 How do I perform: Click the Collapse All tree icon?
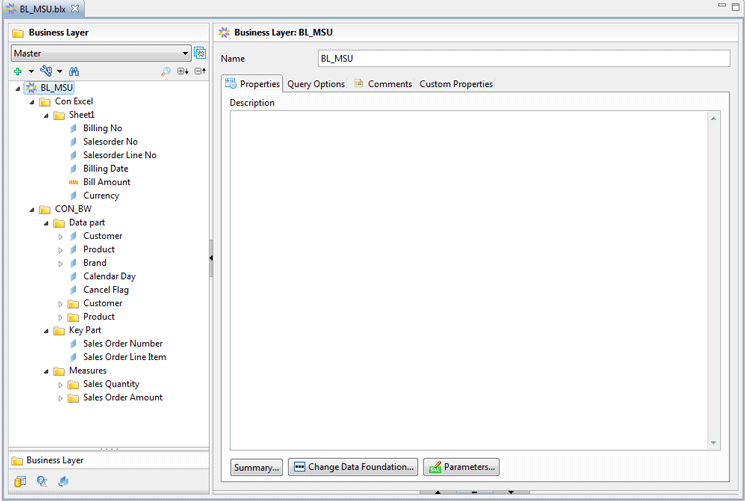coord(200,71)
